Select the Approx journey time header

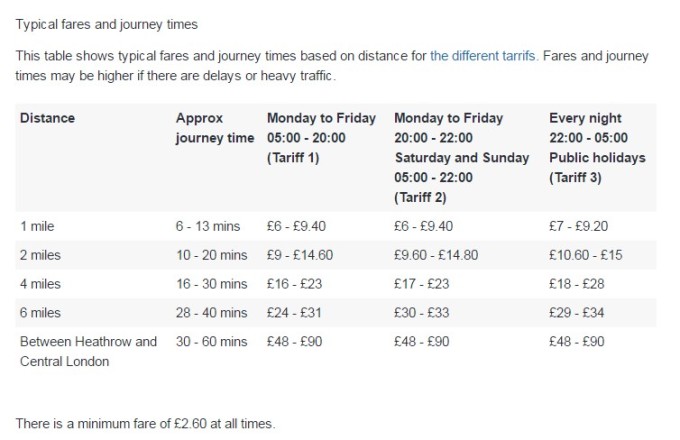click(x=215, y=128)
